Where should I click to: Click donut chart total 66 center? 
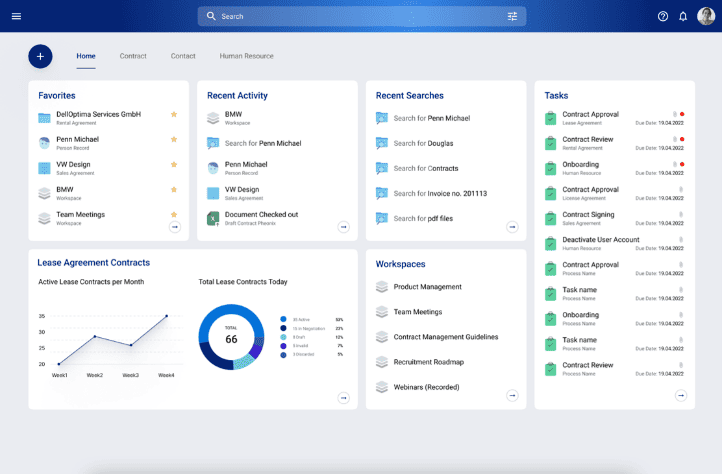coord(231,337)
